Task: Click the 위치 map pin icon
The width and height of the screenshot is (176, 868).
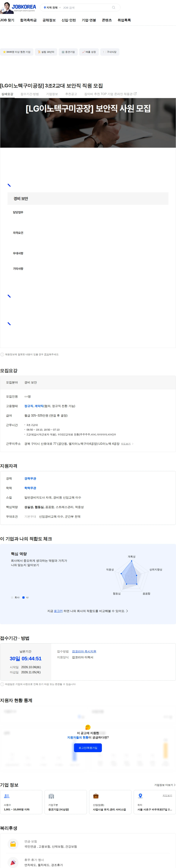Action: 140,796
